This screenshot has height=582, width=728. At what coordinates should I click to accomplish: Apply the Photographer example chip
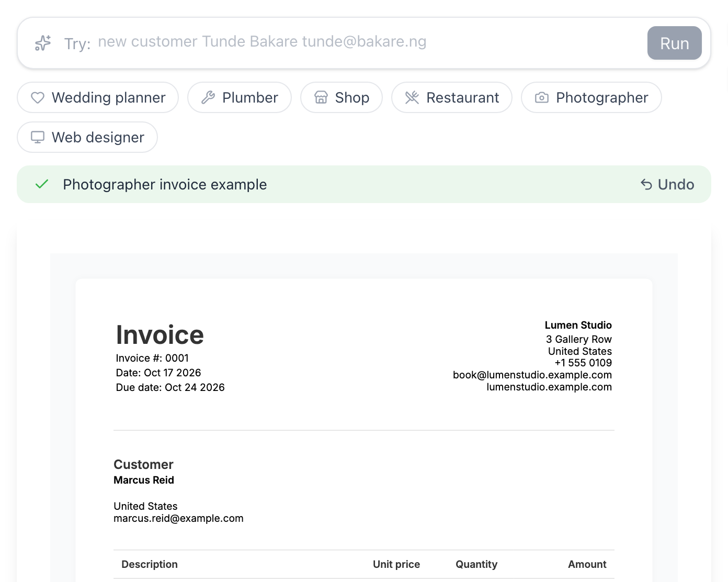[x=591, y=98]
